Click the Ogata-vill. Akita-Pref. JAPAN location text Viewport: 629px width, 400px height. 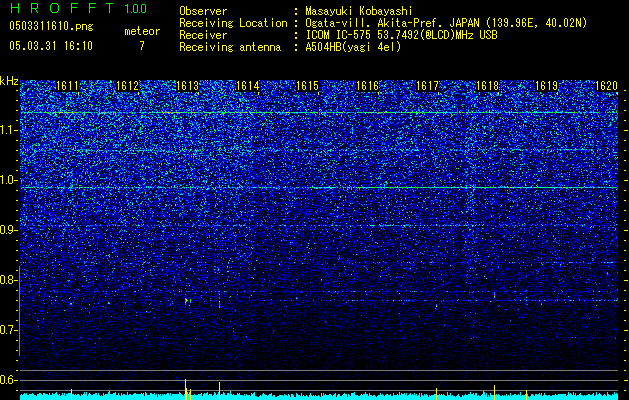click(x=446, y=23)
